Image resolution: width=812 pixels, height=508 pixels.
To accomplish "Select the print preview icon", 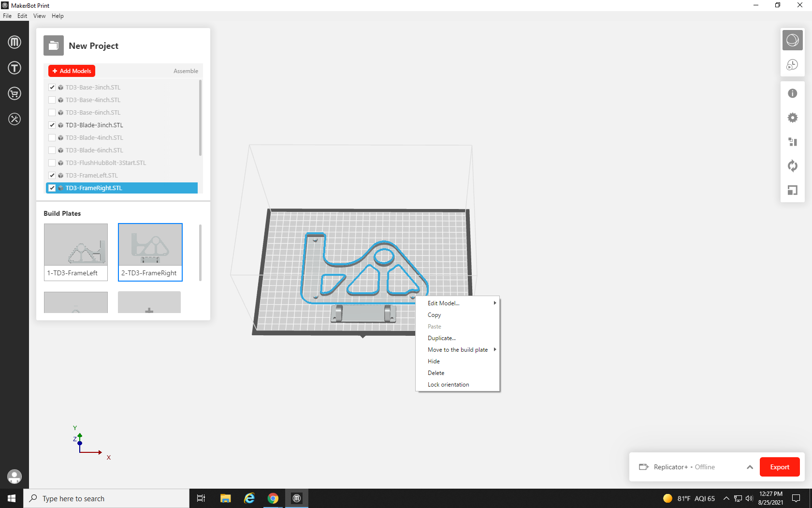I will click(793, 64).
